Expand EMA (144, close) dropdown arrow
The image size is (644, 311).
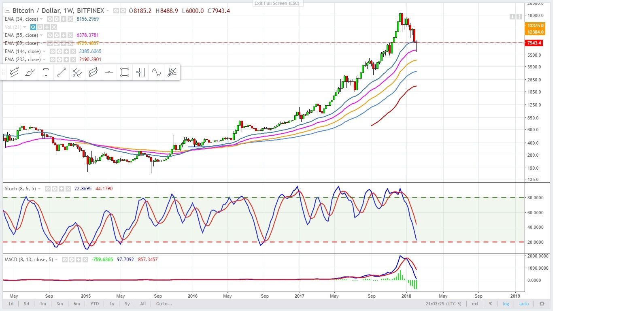click(44, 51)
